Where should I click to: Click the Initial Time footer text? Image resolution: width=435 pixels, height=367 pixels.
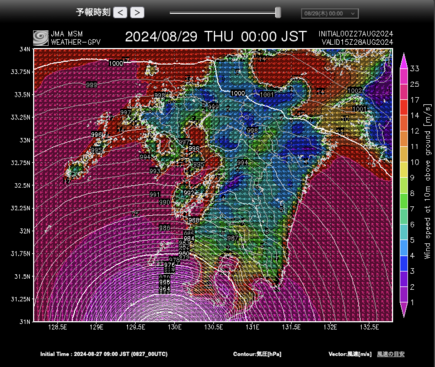[x=104, y=354]
